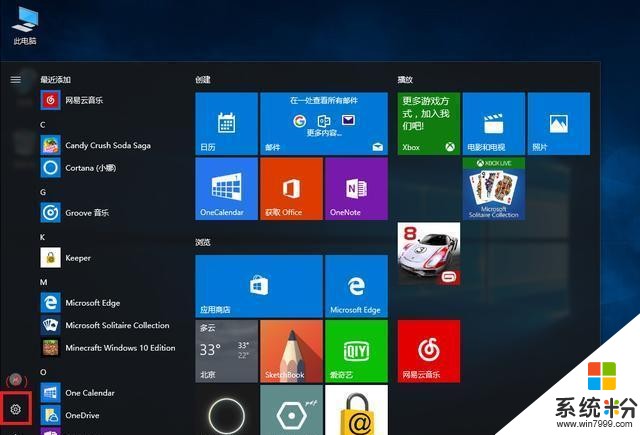Launch 网易云音乐 from recently added list
This screenshot has width=640, height=435.
[x=110, y=100]
